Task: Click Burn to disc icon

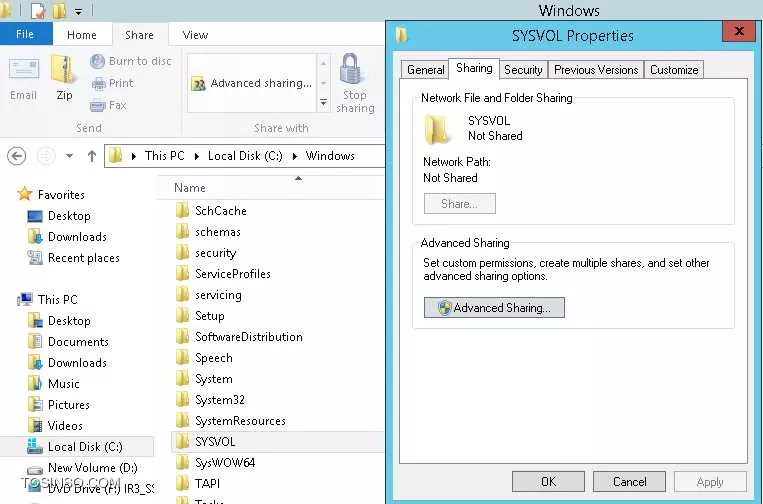Action: [x=97, y=61]
